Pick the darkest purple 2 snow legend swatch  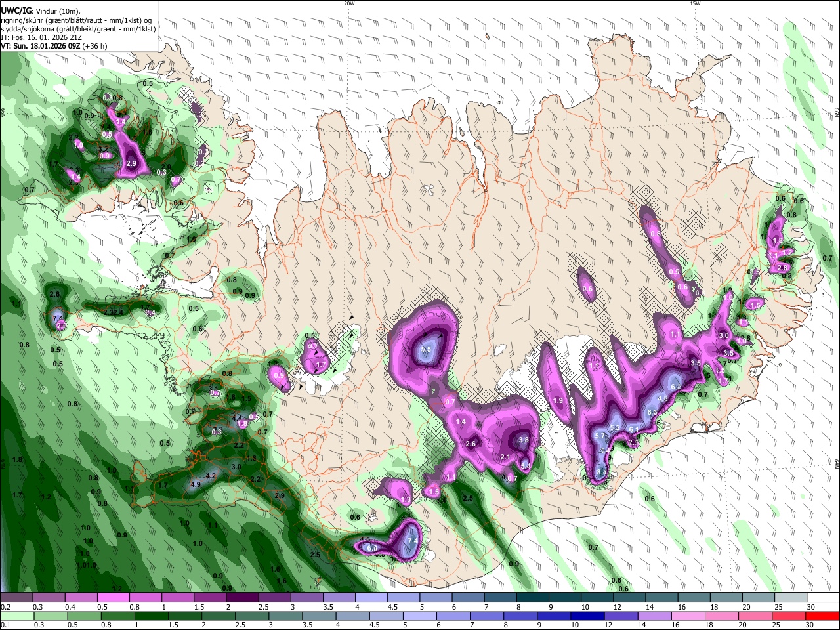tap(241, 598)
